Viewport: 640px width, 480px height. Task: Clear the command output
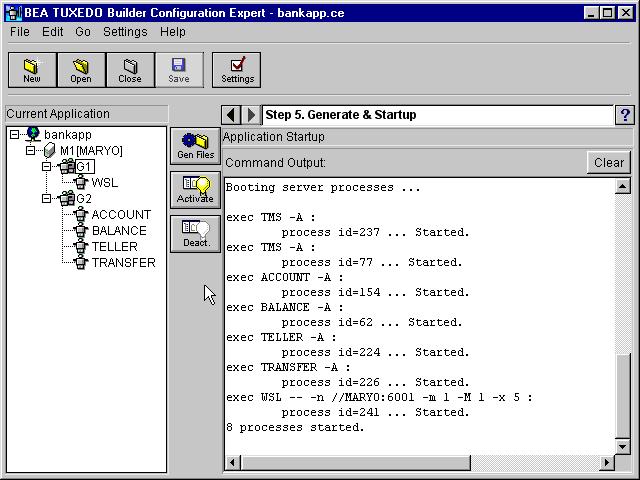pyautogui.click(x=609, y=162)
